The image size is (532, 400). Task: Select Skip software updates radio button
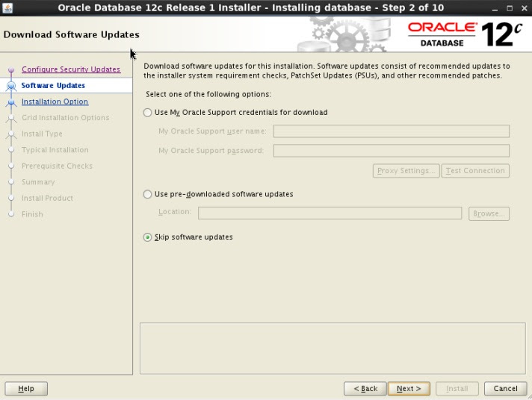tap(147, 237)
